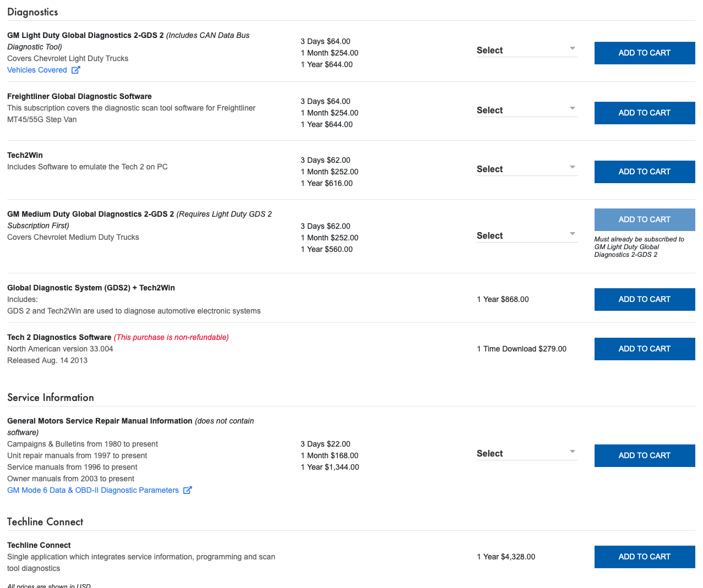Add Freightliner Diagnostic Software to cart
Screen dimensions: 703x588
pyautogui.click(x=644, y=113)
